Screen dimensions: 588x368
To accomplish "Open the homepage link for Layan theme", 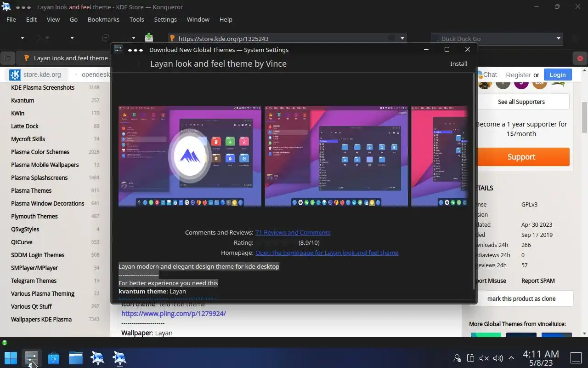I will tap(327, 253).
